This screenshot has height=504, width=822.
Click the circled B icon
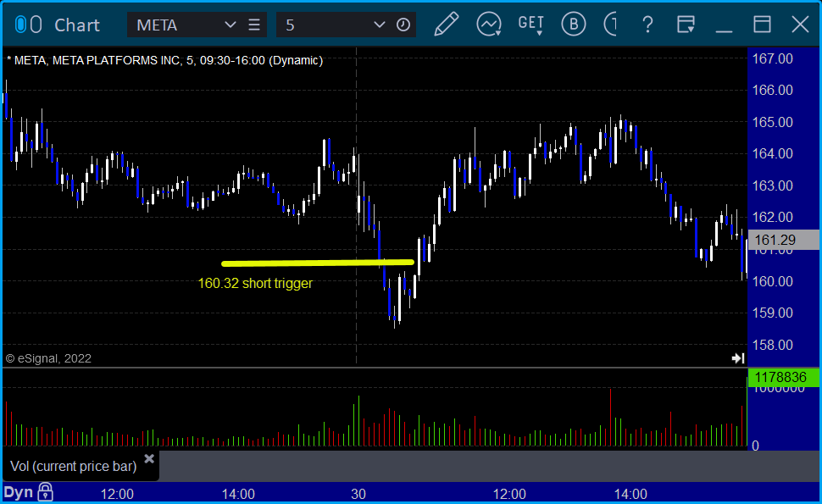pos(574,25)
